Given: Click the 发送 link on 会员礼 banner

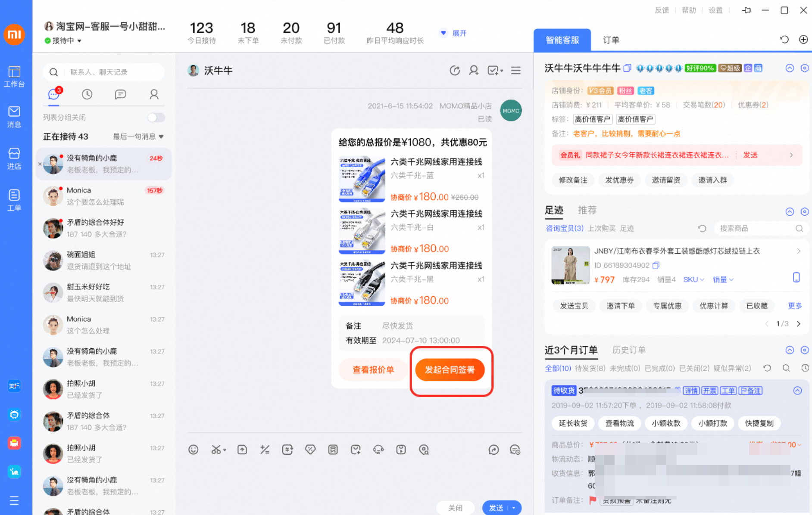Looking at the screenshot, I should (750, 155).
